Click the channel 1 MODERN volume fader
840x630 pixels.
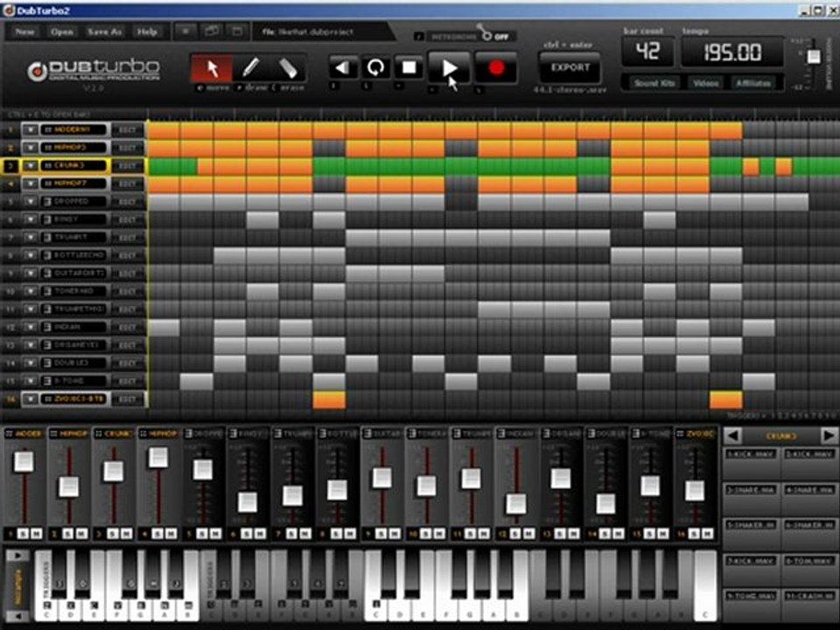point(24,461)
